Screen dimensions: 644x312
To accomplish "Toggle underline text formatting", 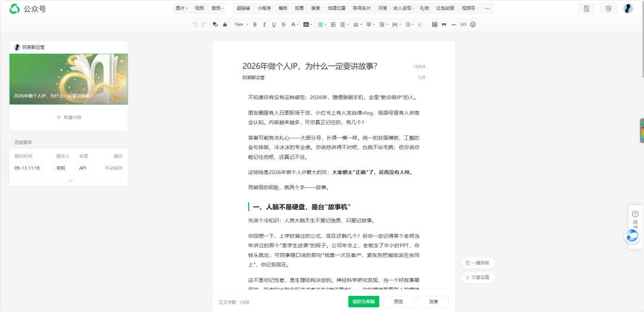I will [274, 24].
